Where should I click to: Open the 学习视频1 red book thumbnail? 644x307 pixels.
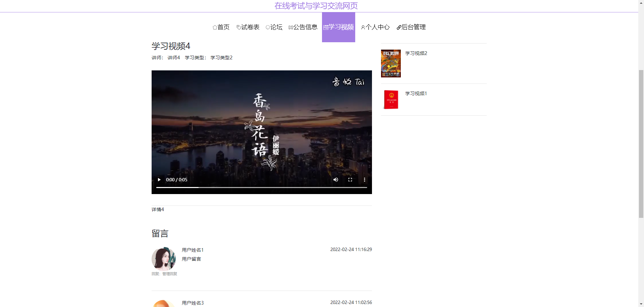coord(391,100)
